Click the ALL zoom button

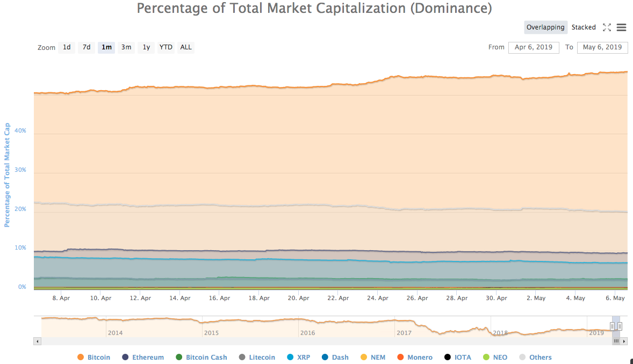186,47
